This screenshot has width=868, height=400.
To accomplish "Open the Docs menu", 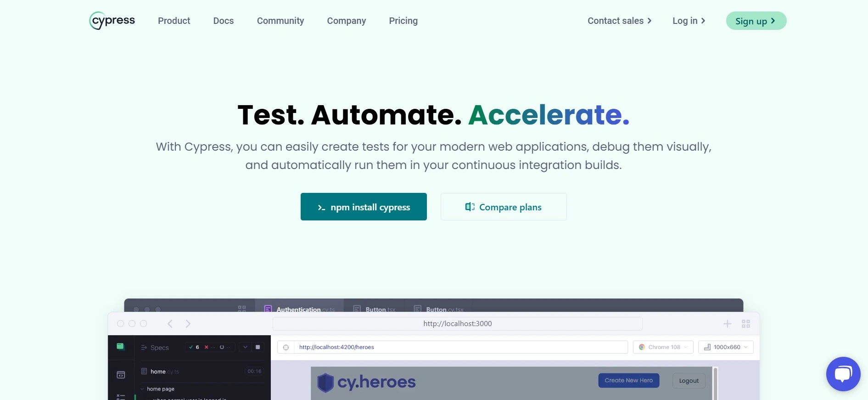I will tap(224, 21).
